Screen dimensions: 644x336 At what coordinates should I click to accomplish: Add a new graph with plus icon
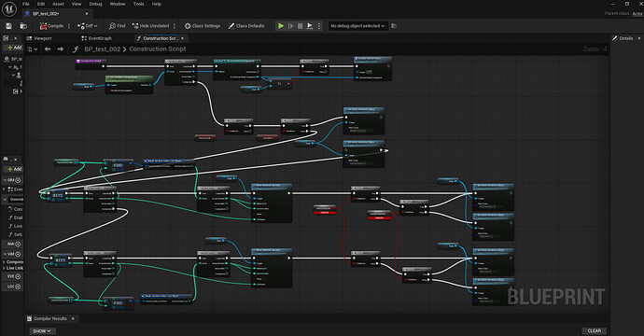point(18,180)
